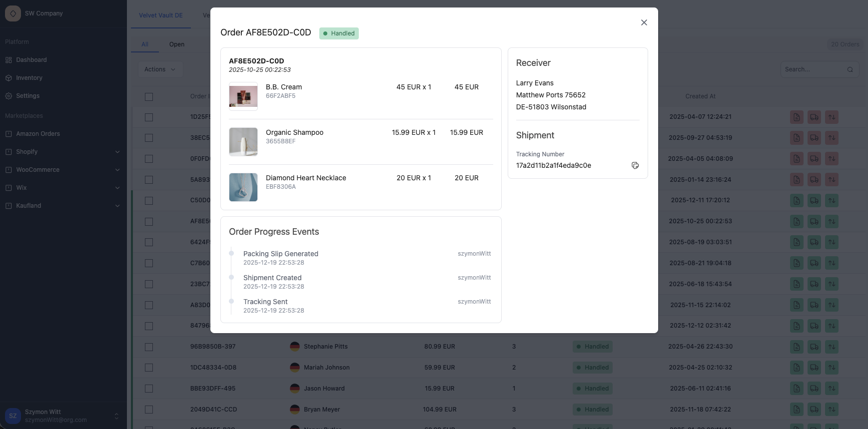Click the search magnifier icon in orders search
The width and height of the screenshot is (868, 429).
tap(850, 69)
